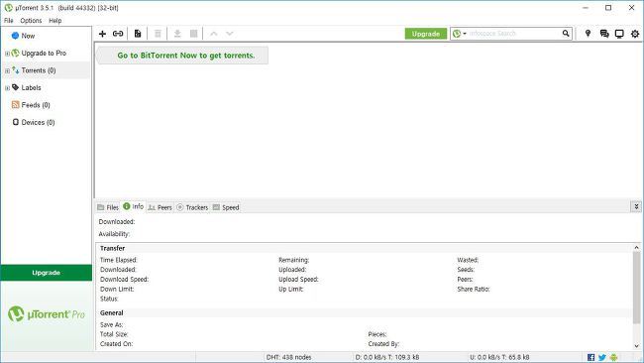Screen dimensions: 644x363
Task: Switch to the Peers tab
Action: click(160, 207)
